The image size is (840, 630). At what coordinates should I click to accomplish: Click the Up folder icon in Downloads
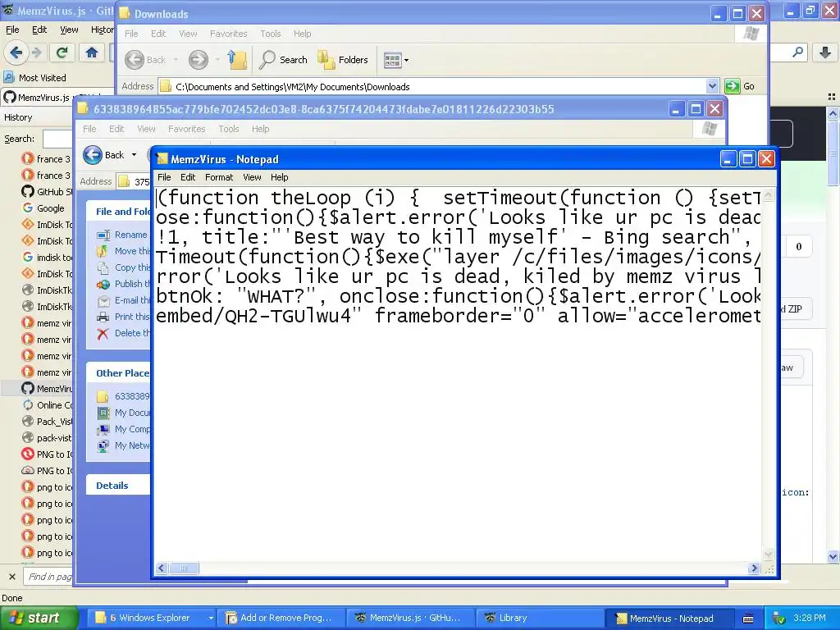(237, 60)
